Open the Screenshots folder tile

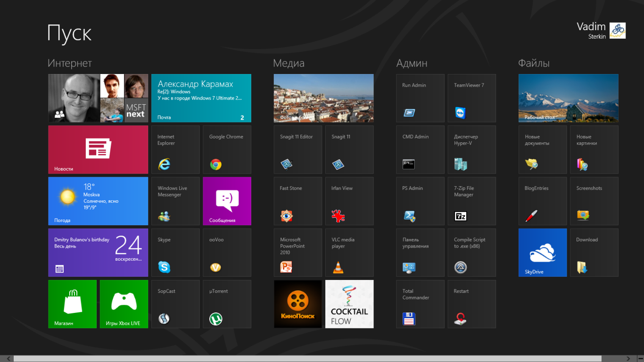pos(594,201)
